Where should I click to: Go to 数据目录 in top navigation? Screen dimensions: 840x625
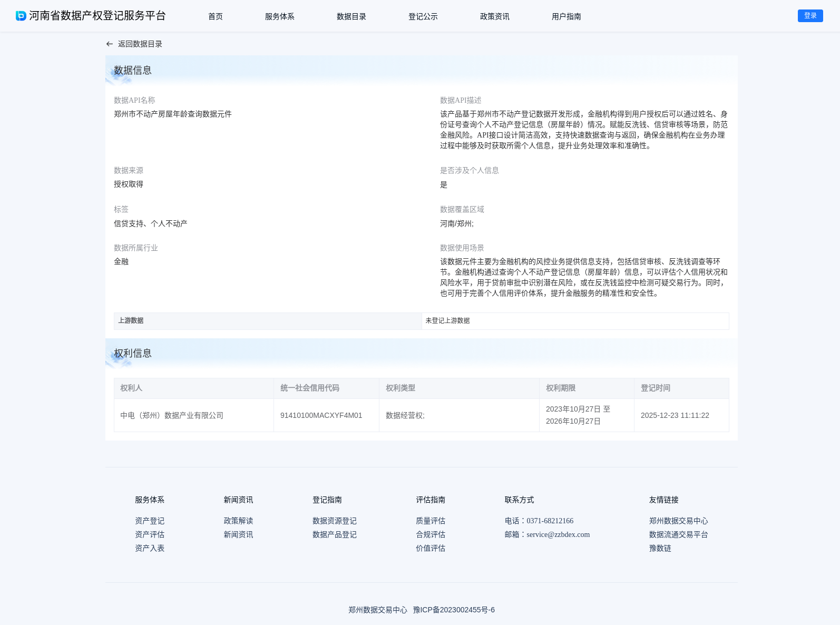(351, 16)
